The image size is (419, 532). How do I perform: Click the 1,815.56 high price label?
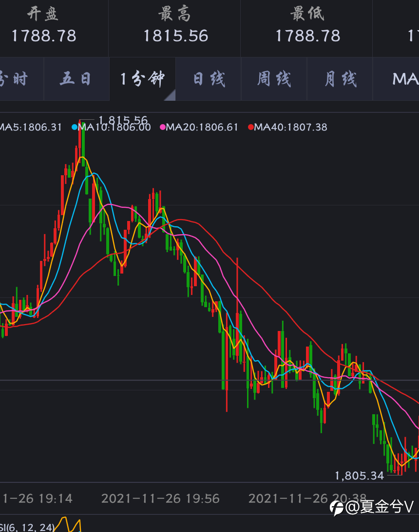[123, 120]
